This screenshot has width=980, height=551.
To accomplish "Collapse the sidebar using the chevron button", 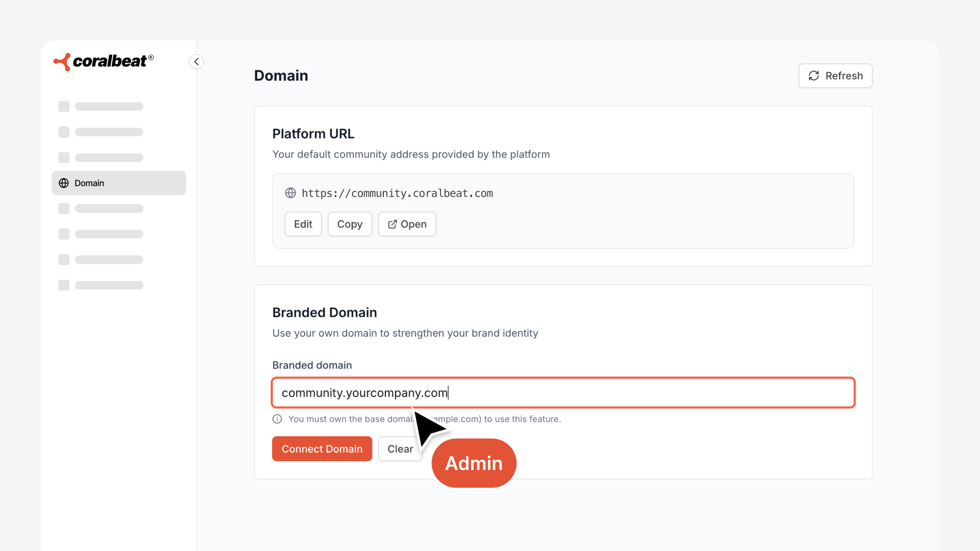I will click(197, 61).
